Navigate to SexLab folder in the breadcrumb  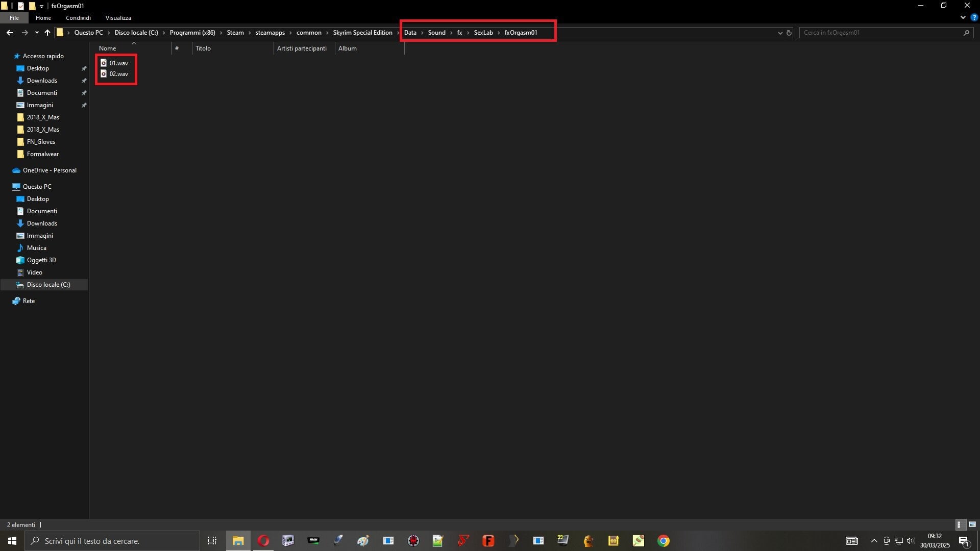[483, 33]
